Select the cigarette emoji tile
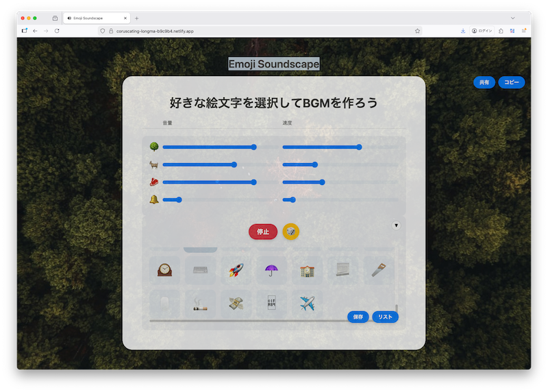Viewport: 548px width, 392px height. click(200, 304)
